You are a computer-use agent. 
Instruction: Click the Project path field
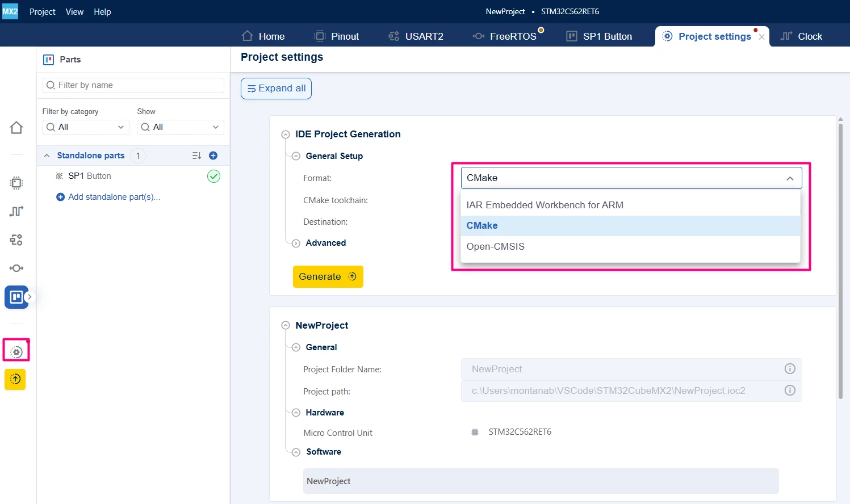631,390
